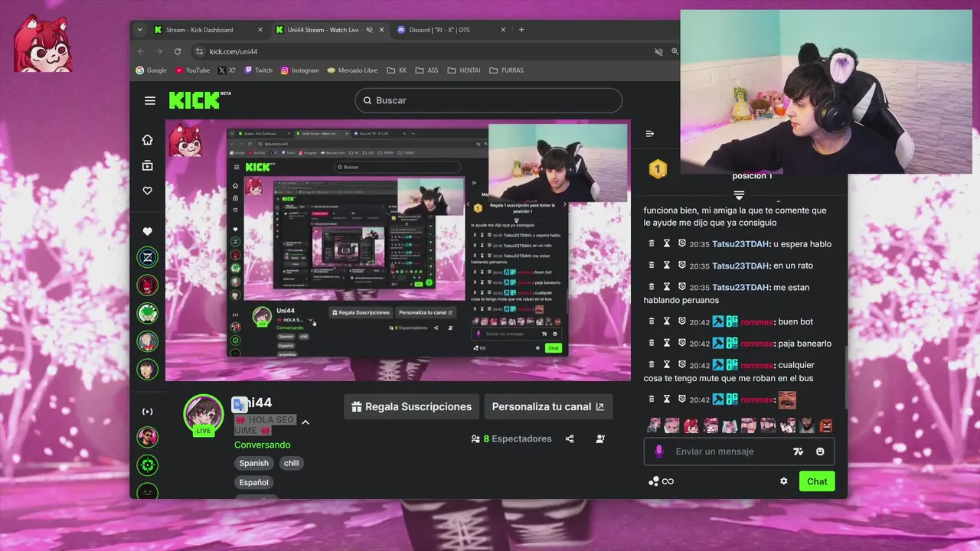Click the 7TV icon in chat input
This screenshot has height=551, width=980.
point(799,452)
